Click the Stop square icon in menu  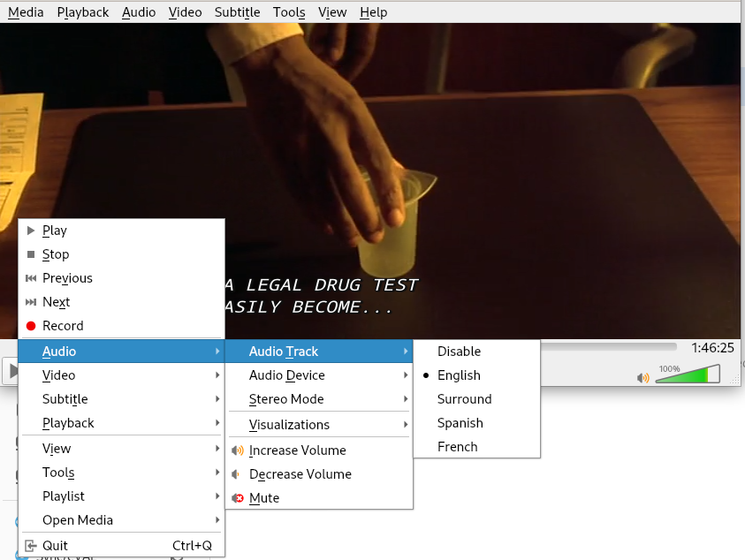(x=31, y=254)
